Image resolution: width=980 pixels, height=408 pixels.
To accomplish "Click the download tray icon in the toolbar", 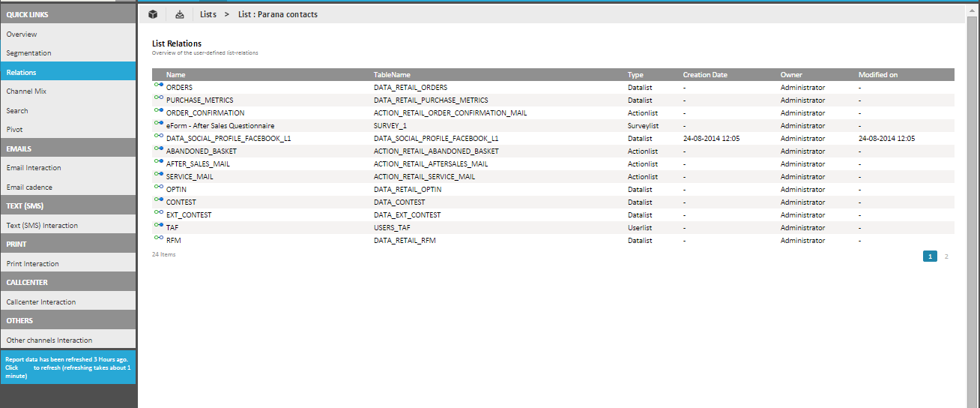I will (x=180, y=14).
